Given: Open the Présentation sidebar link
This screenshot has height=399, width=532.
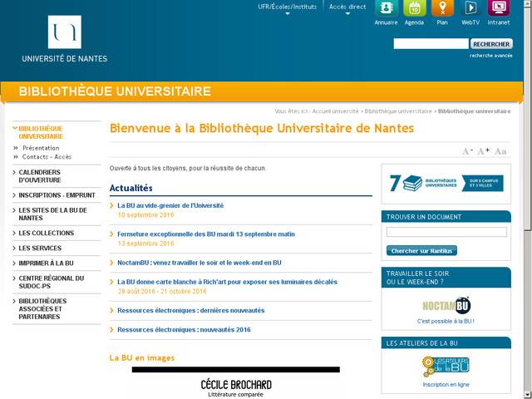Looking at the screenshot, I should 41,148.
